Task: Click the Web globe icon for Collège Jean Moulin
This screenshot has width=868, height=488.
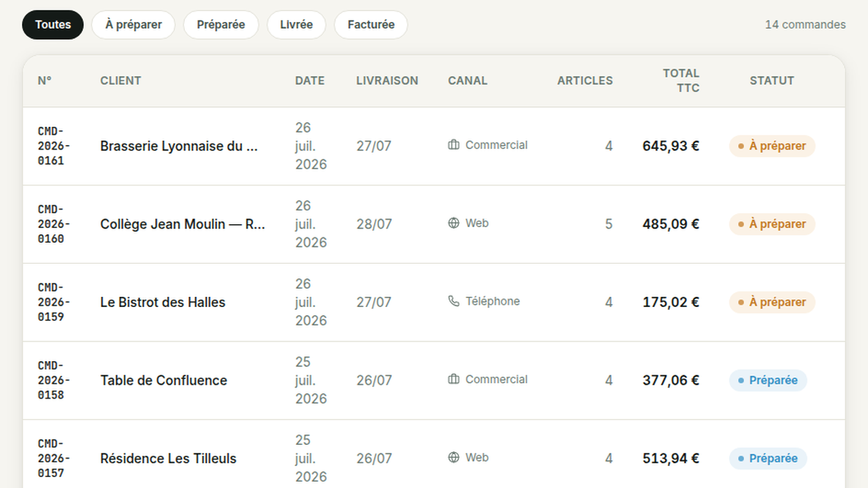Action: coord(453,223)
